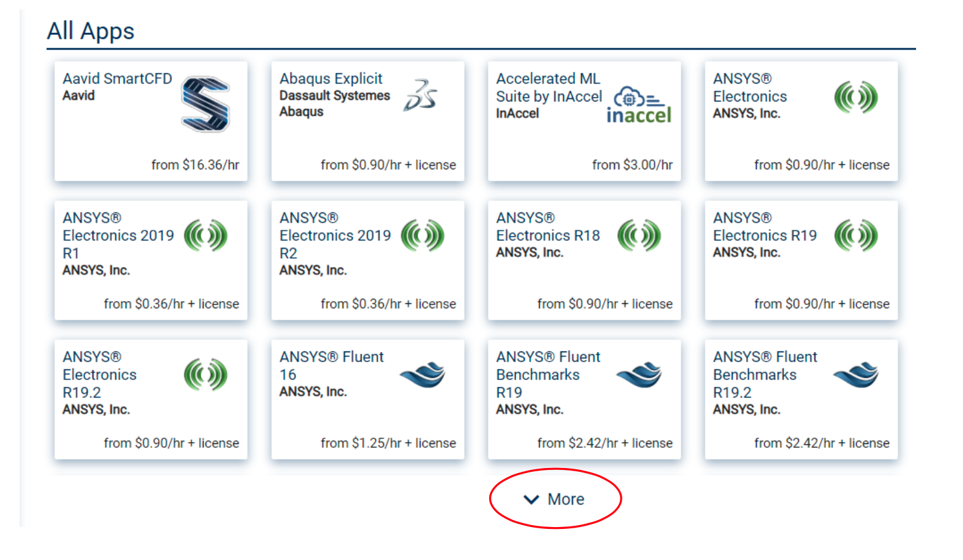Click logo on ANSYS Electronics 2019 R1 card
This screenshot has height=560, width=963.
click(x=206, y=236)
